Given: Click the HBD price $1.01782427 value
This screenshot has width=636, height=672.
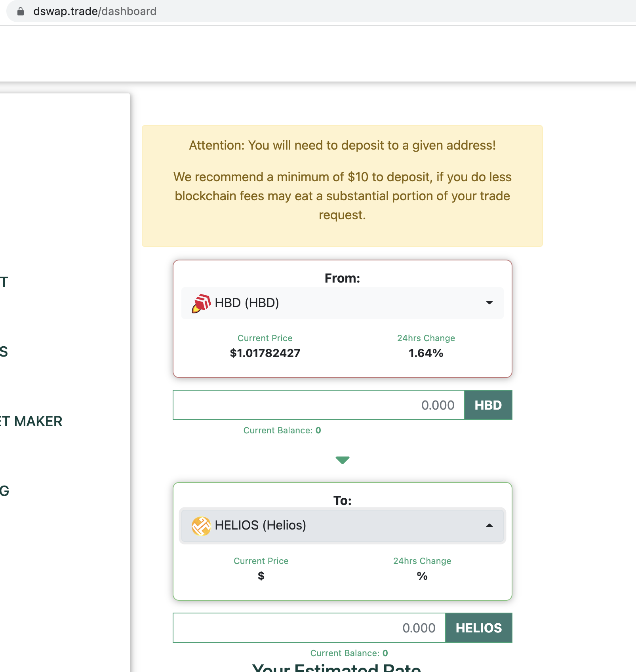Looking at the screenshot, I should coord(265,353).
